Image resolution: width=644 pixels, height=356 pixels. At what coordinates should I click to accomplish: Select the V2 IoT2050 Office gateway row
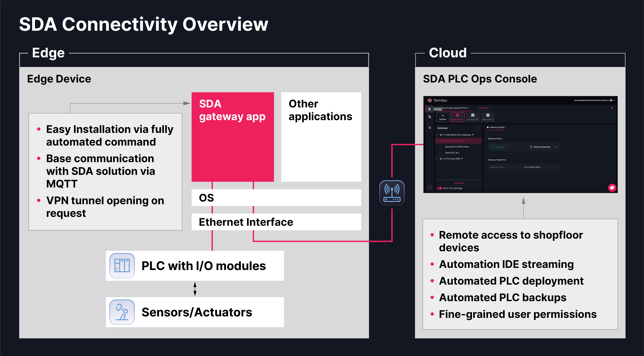click(458, 141)
